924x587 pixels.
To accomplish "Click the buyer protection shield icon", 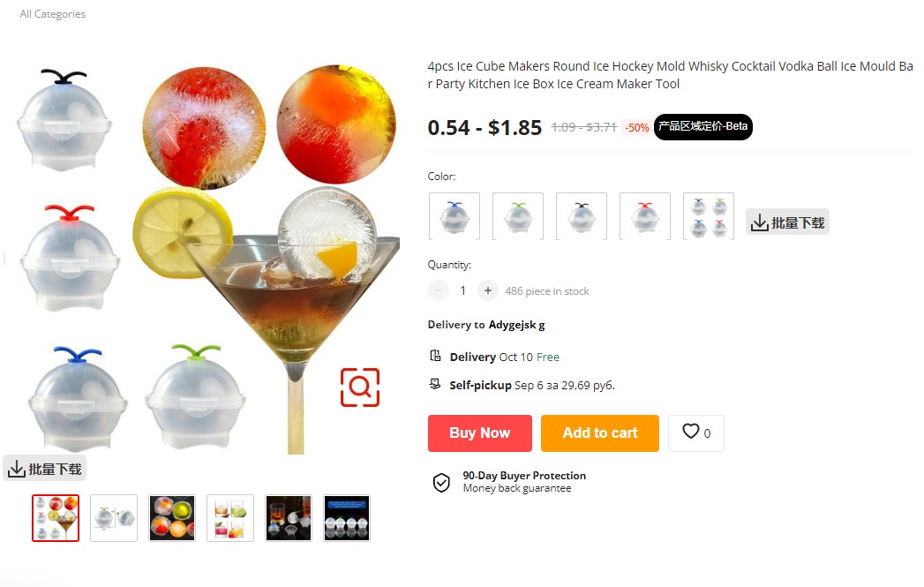I will tap(441, 483).
